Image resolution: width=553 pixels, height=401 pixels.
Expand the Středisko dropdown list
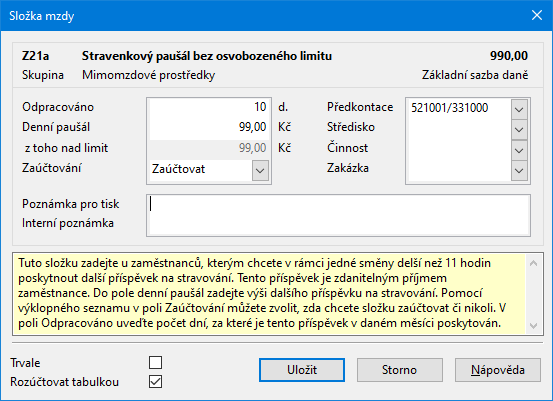pos(519,129)
